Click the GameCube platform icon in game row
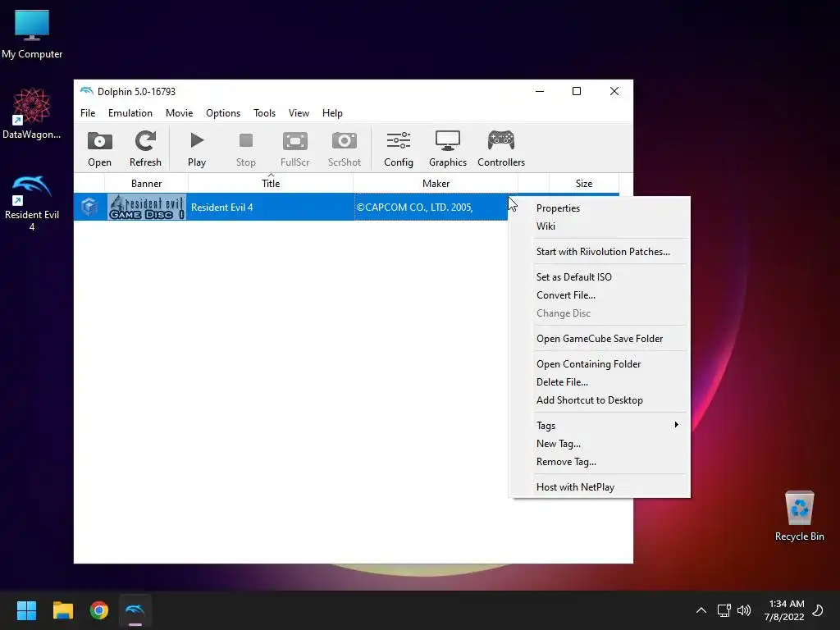840x630 pixels. (89, 207)
